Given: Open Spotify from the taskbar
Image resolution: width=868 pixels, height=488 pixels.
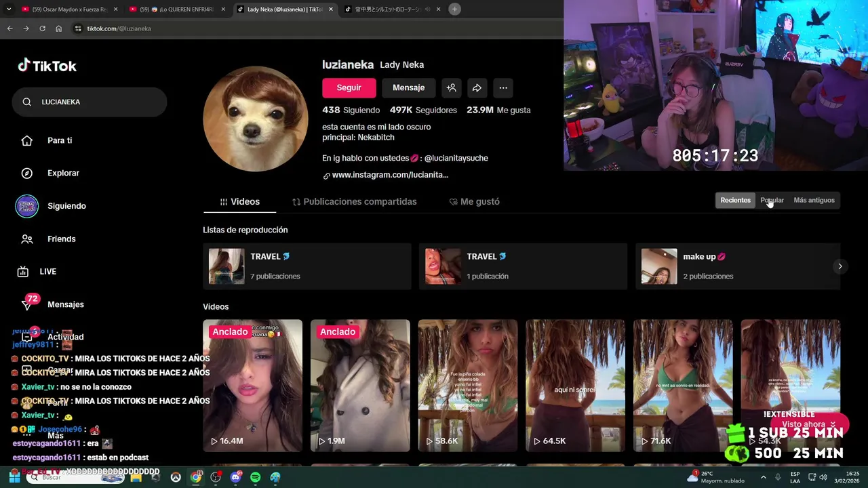Looking at the screenshot, I should click(x=255, y=477).
